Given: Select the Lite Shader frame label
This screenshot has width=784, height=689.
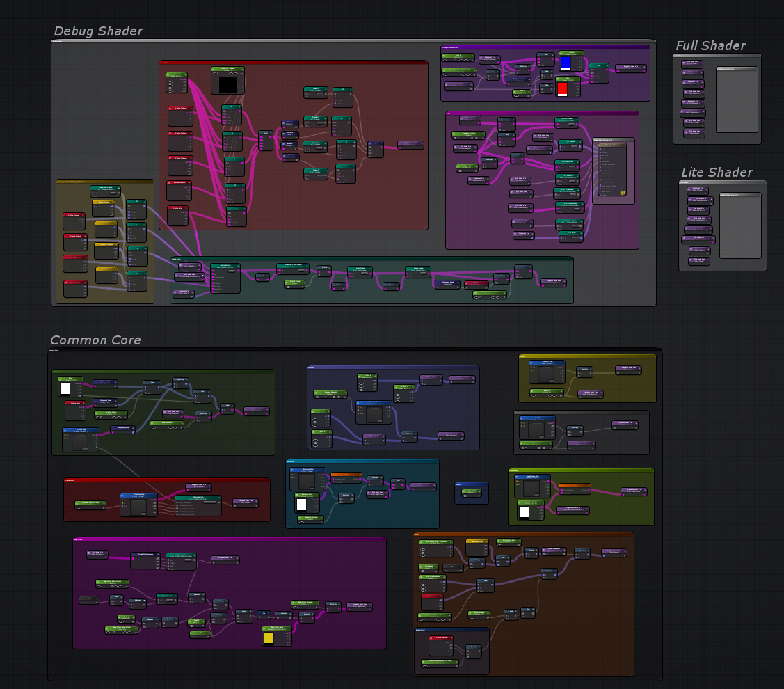Looking at the screenshot, I should point(717,173).
